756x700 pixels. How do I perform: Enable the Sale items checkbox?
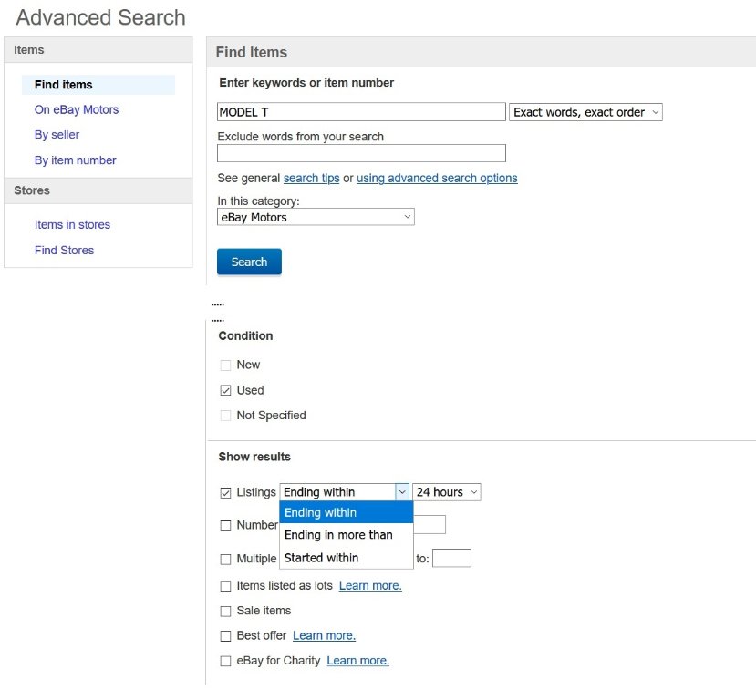(225, 611)
